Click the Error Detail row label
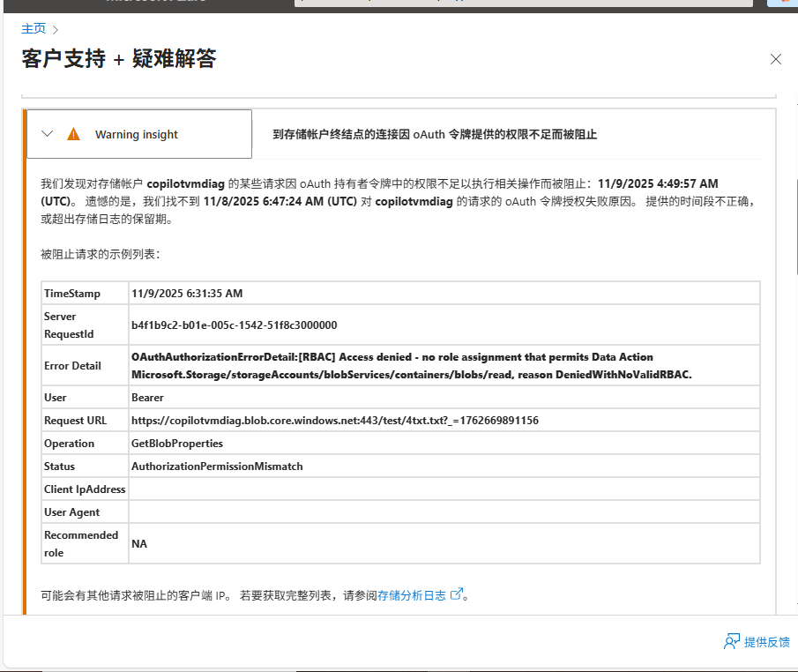 click(72, 365)
